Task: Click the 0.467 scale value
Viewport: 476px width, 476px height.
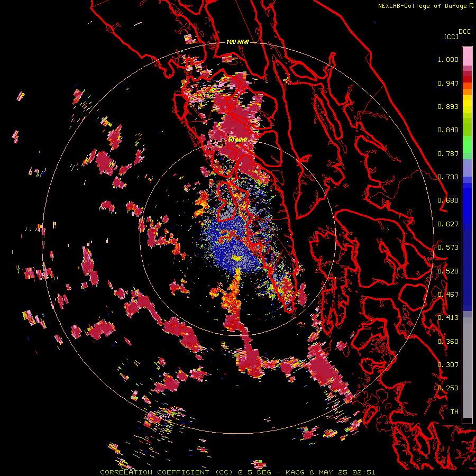Action: (448, 294)
